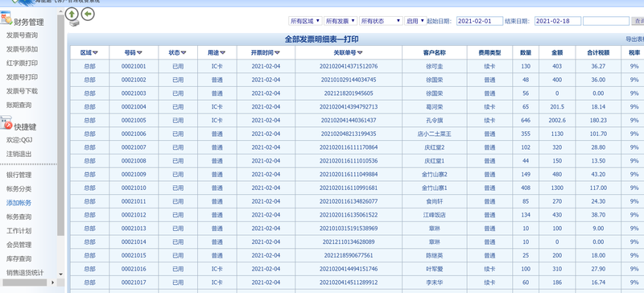644x293 pixels.
Task: Click invoice number 00021010
Action: pyautogui.click(x=134, y=188)
